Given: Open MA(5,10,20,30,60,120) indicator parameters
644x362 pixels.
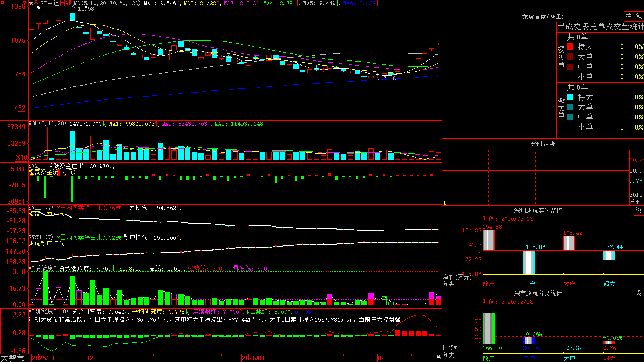Looking at the screenshot, I should pyautogui.click(x=107, y=3).
